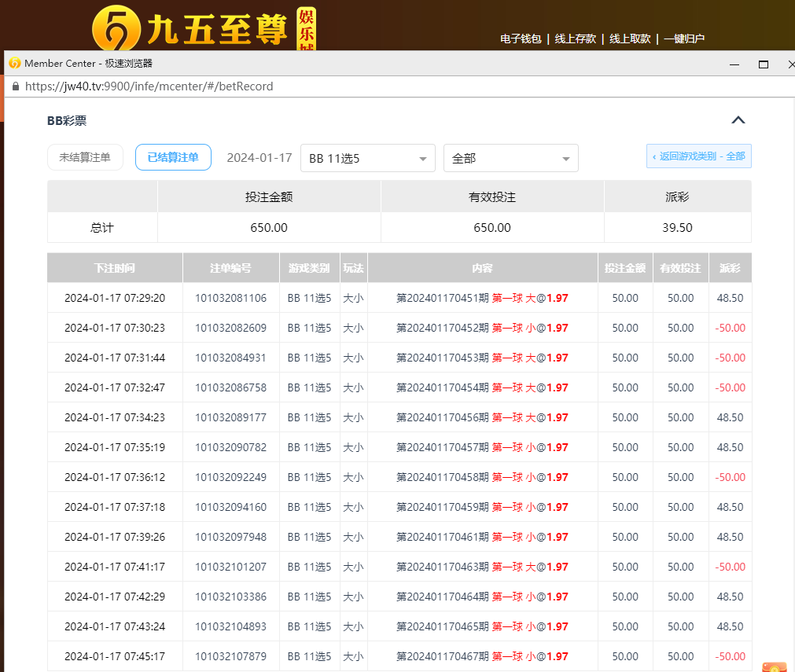Click the 一键归户 link
Image resolution: width=795 pixels, height=672 pixels.
[683, 39]
